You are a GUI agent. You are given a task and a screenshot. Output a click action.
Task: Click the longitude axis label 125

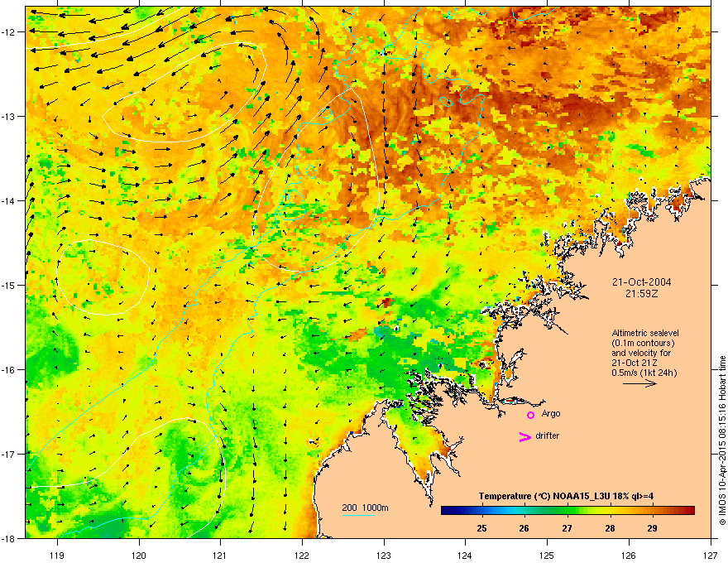(x=547, y=555)
